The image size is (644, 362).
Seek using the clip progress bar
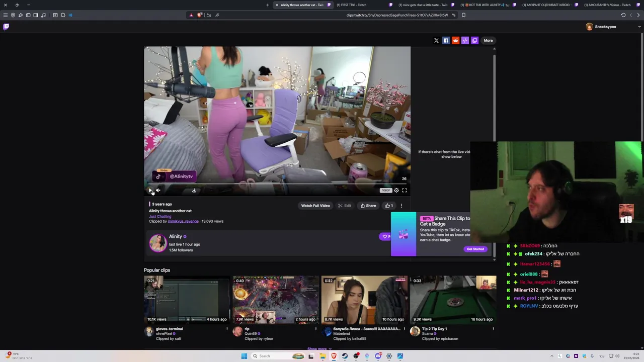coord(277,184)
